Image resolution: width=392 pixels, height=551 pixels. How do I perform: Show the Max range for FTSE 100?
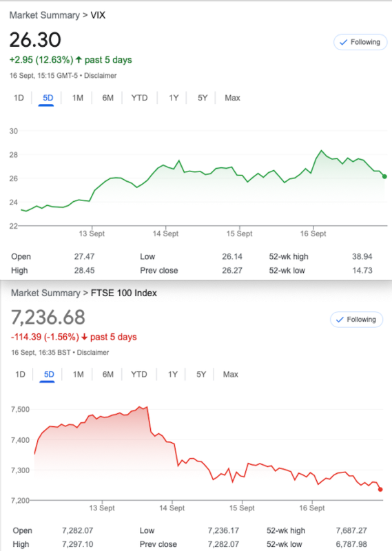coord(230,374)
